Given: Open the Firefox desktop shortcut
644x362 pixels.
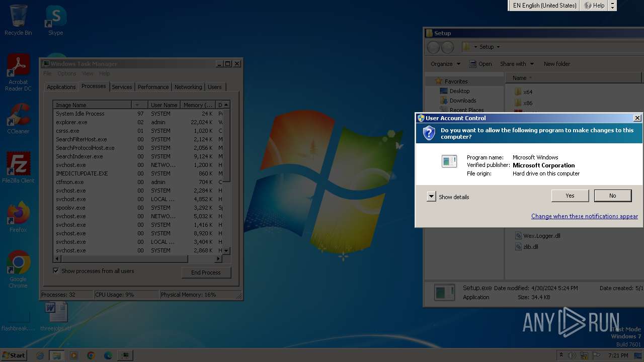Looking at the screenshot, I should pos(18,217).
